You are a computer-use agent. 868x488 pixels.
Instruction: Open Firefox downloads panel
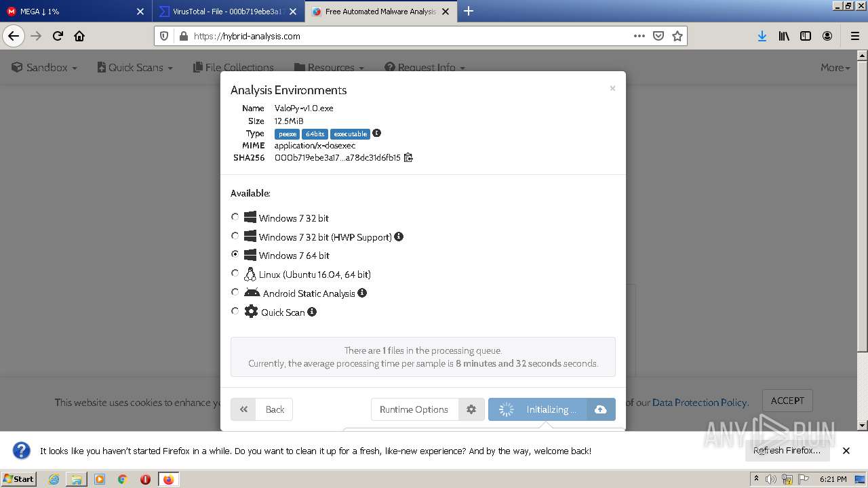pyautogui.click(x=762, y=36)
